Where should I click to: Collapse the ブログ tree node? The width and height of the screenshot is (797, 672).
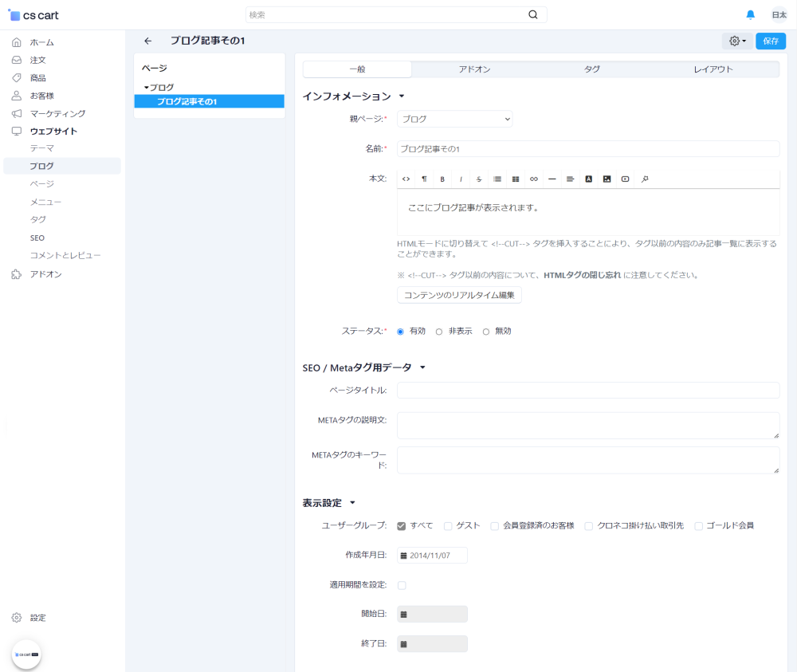(147, 88)
